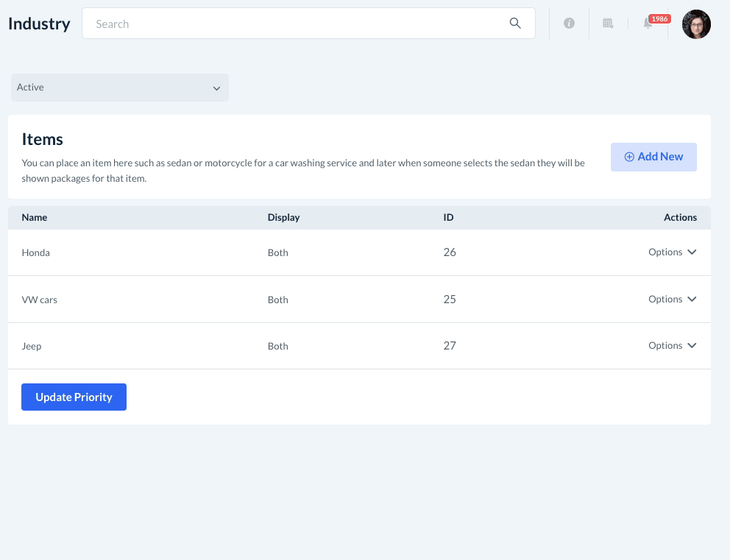The height and width of the screenshot is (560, 730).
Task: Click the Industry page title
Action: point(39,24)
